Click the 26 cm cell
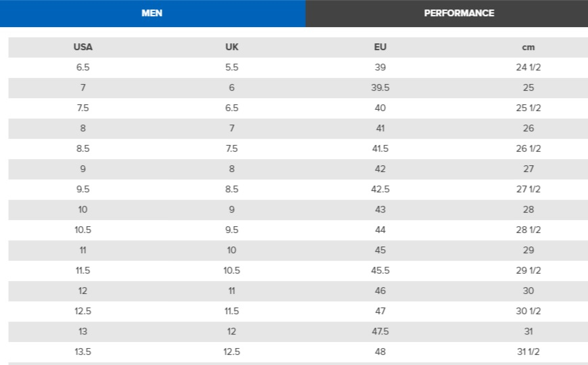 coord(528,128)
